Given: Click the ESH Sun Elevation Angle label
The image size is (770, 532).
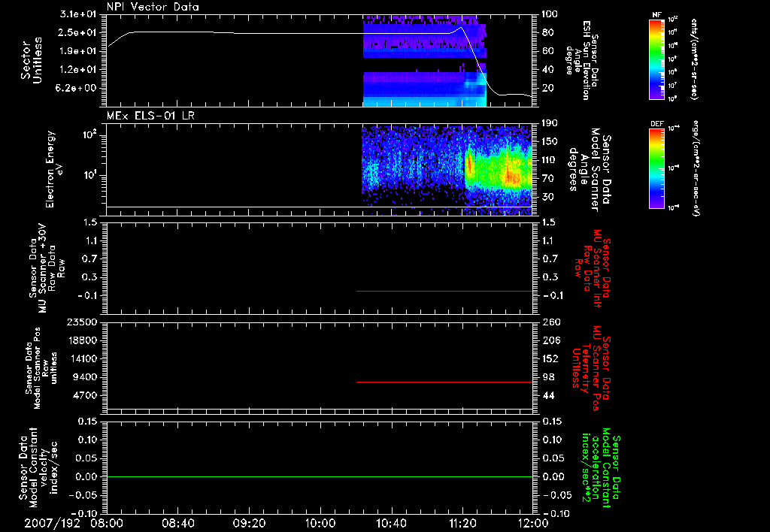Looking at the screenshot, I should coord(583,60).
